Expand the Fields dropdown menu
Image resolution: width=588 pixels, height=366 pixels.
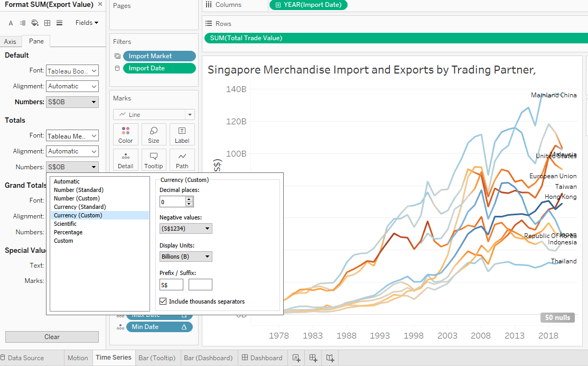pos(87,23)
